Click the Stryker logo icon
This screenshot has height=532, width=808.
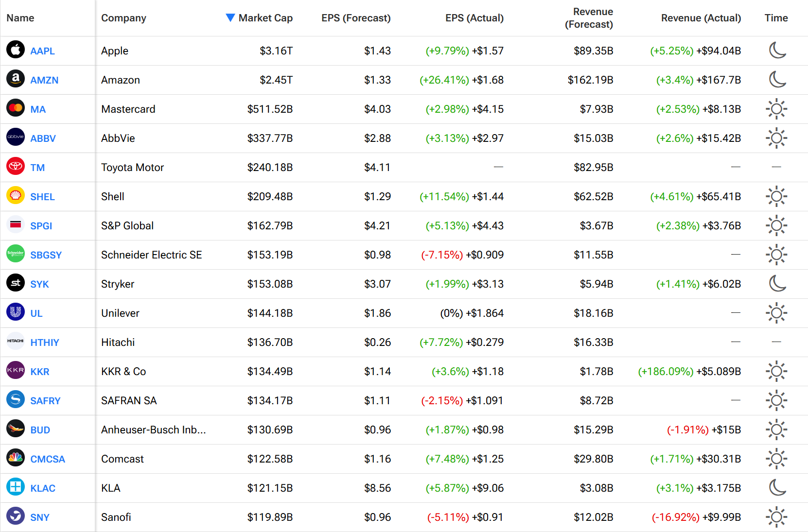16,283
